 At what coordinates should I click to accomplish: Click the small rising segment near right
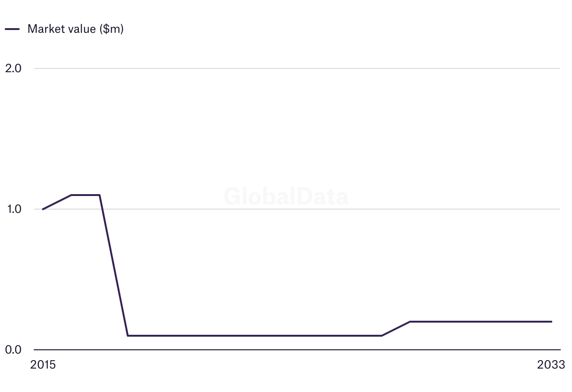[x=396, y=329]
